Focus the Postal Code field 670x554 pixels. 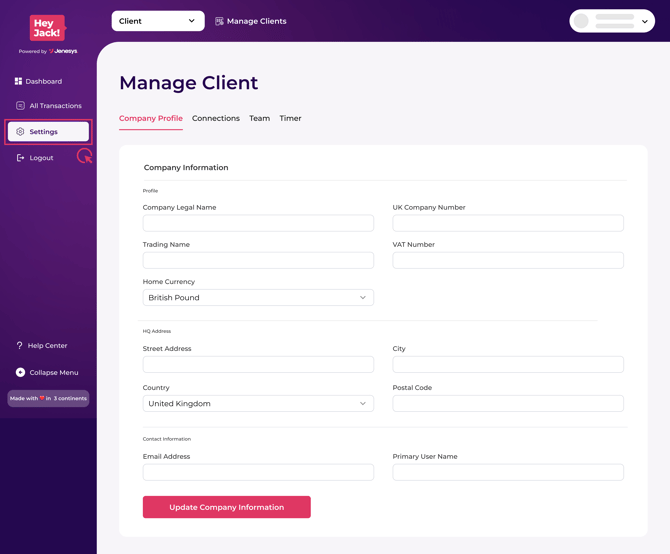tap(508, 403)
